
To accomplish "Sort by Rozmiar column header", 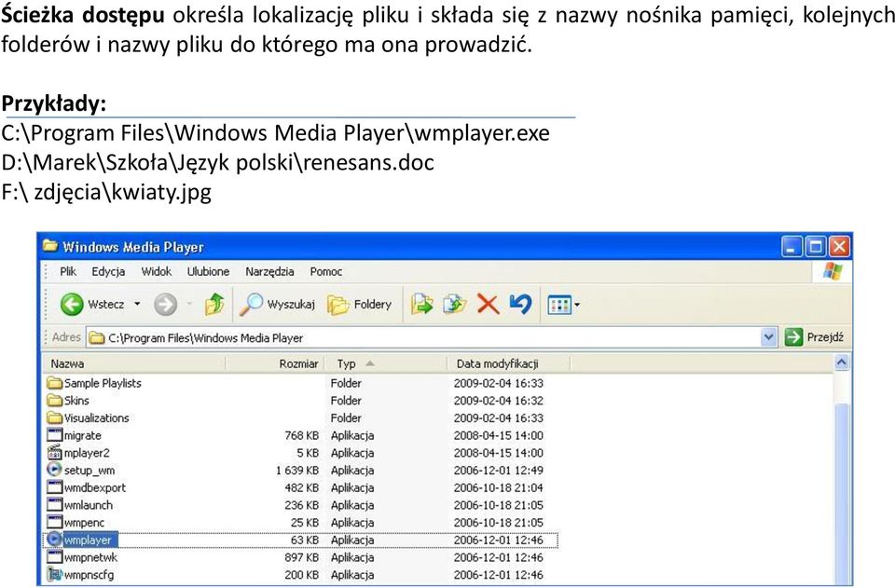I will (x=275, y=363).
